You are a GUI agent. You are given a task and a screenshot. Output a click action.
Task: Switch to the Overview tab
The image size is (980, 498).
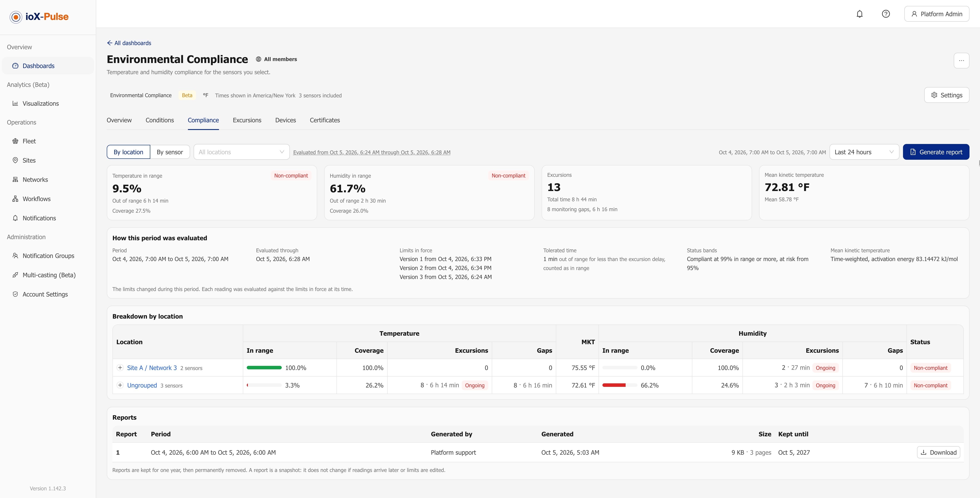click(x=119, y=120)
